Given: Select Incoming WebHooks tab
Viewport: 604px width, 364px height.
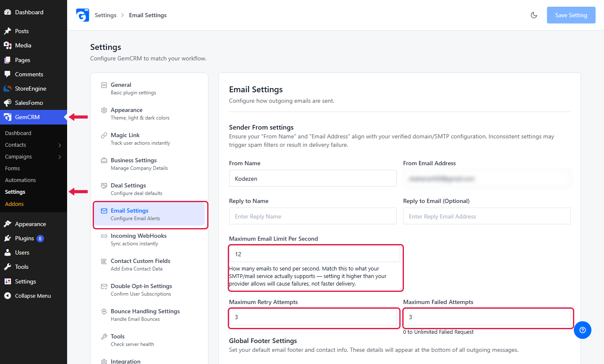Looking at the screenshot, I should [149, 239].
